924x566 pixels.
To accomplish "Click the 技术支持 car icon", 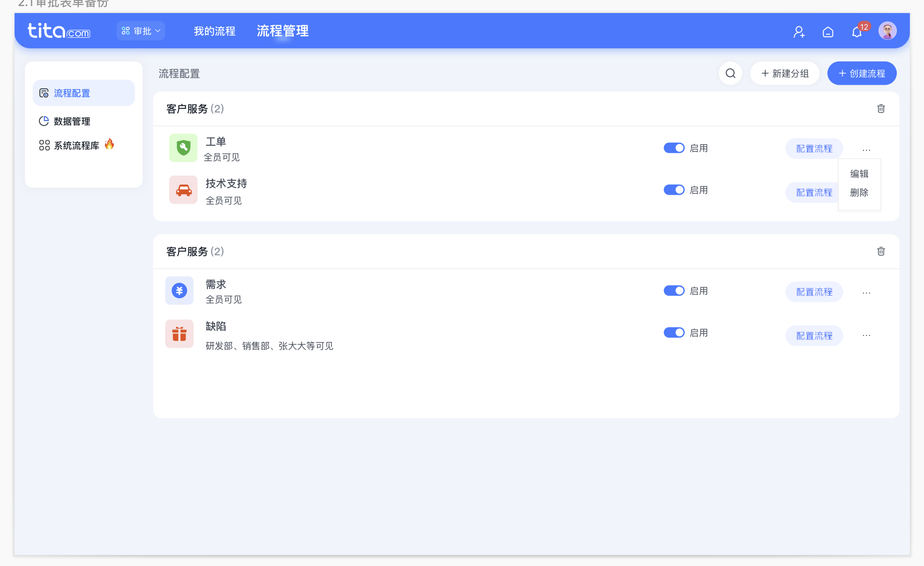I will tap(183, 190).
